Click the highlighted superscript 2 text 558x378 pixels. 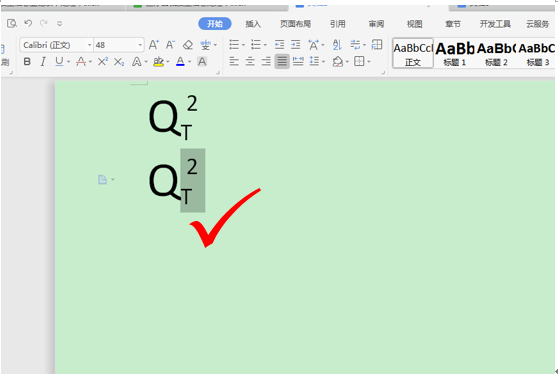tap(192, 167)
